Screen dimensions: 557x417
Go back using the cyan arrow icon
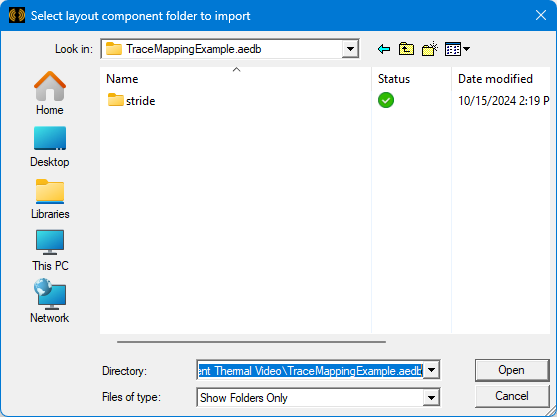coord(384,49)
